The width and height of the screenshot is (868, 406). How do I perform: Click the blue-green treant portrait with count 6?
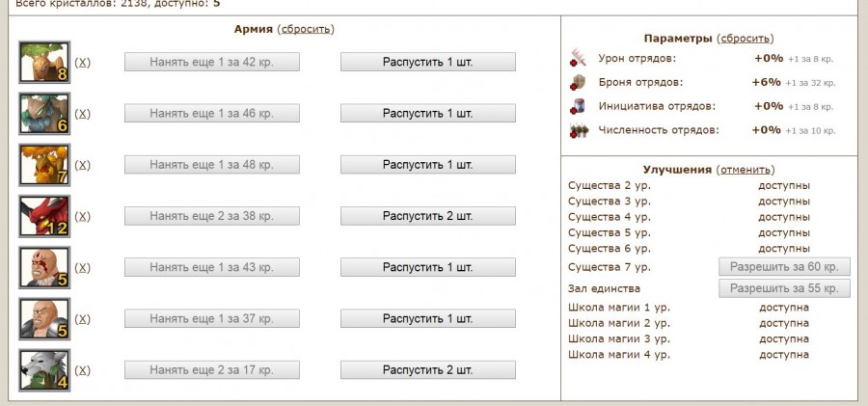(44, 114)
